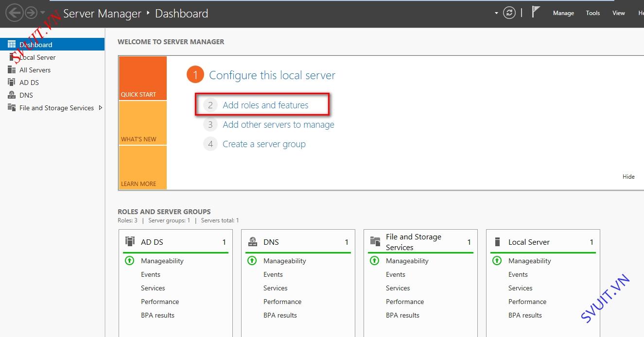Open dropdown arrow beside refresh button

(x=496, y=13)
